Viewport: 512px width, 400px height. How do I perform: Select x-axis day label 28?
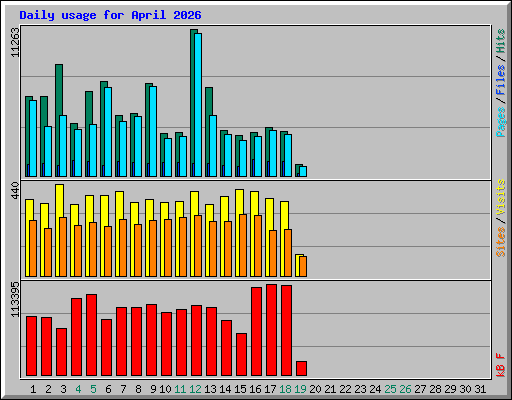point(435,389)
